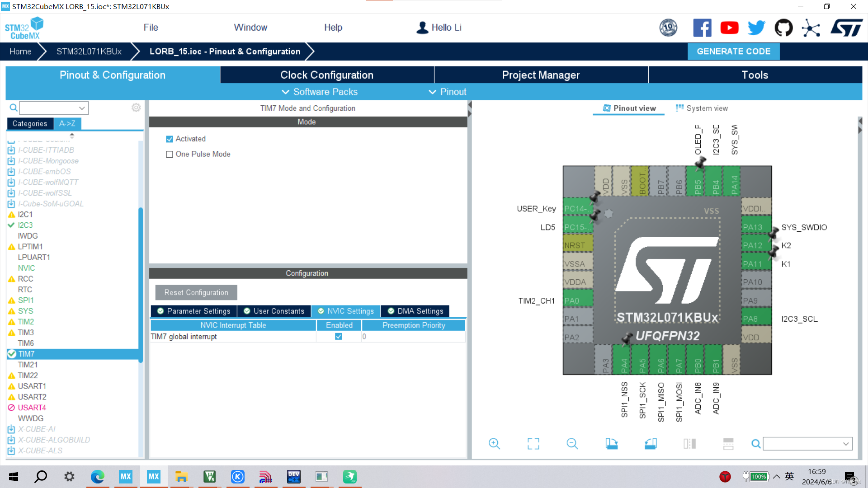The width and height of the screenshot is (868, 488).
Task: Rotate the chip clockwise icon
Action: pyautogui.click(x=612, y=444)
